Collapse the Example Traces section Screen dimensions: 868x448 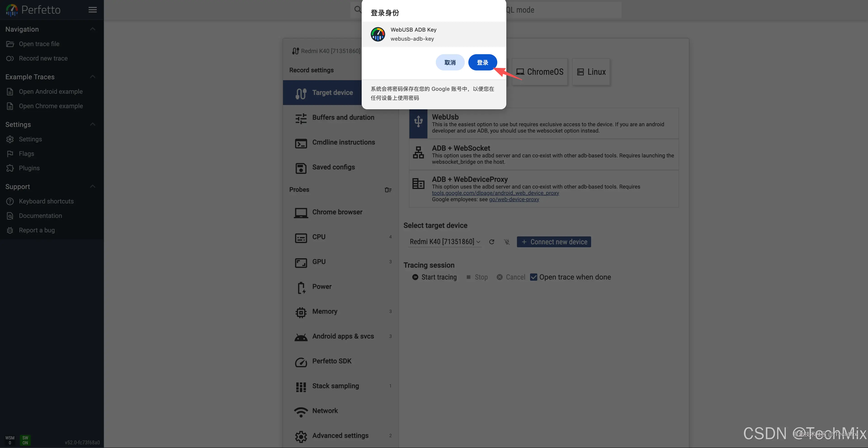click(x=93, y=77)
